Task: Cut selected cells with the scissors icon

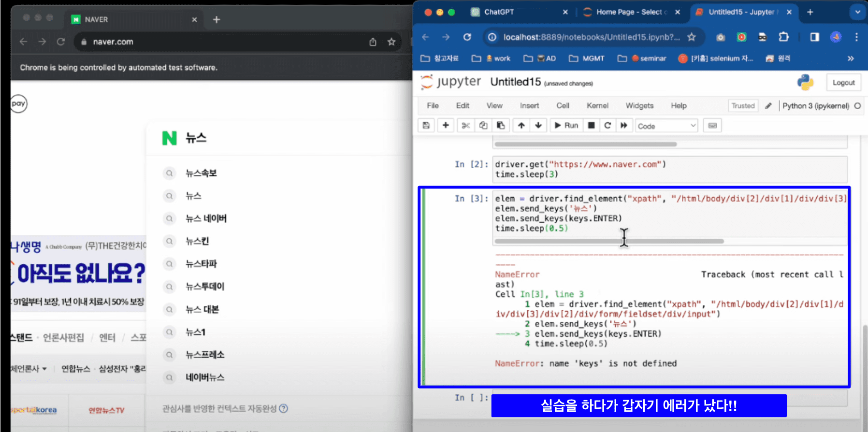Action: click(465, 126)
